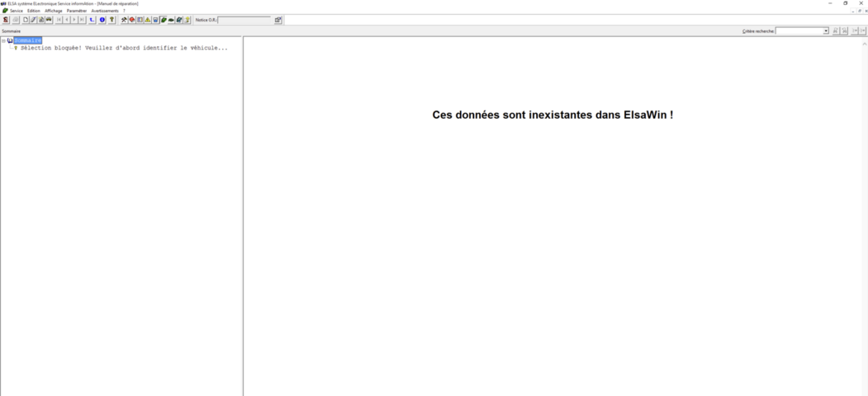868x396 pixels.
Task: Open the Affichage menu
Action: tap(54, 11)
